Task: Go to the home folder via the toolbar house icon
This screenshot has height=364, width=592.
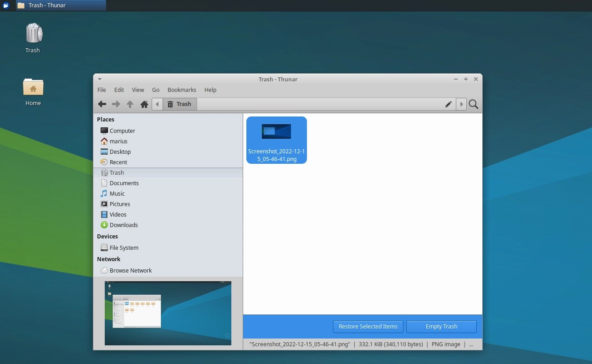Action: (144, 104)
